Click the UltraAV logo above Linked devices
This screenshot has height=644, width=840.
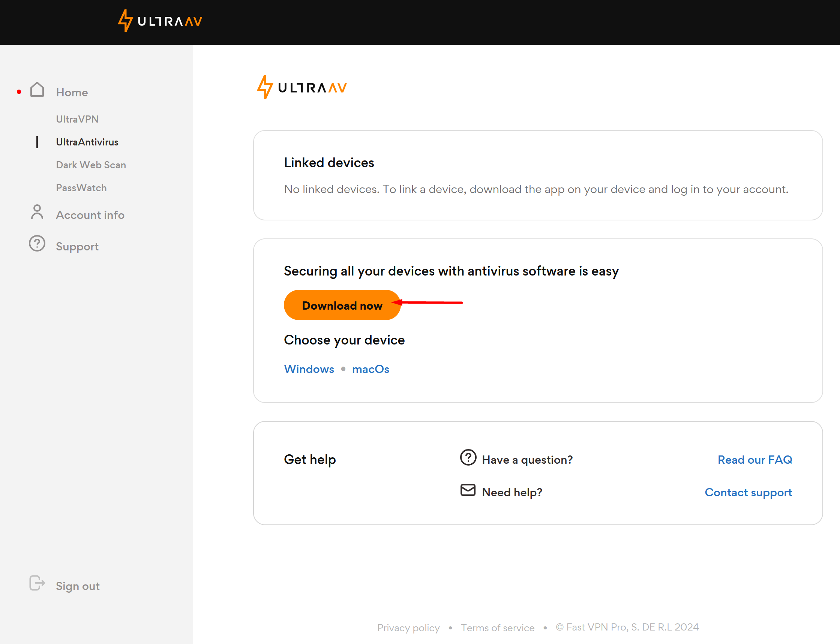coord(302,87)
